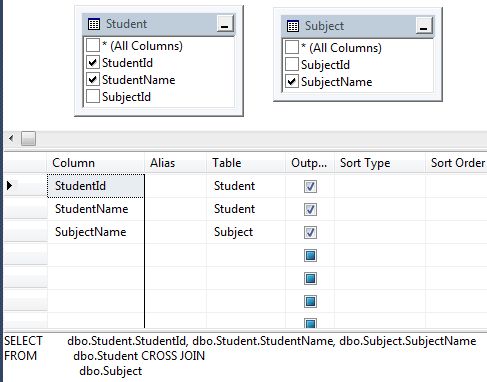Uncheck StudentName in Student table
The width and height of the screenshot is (487, 382).
pyautogui.click(x=93, y=79)
